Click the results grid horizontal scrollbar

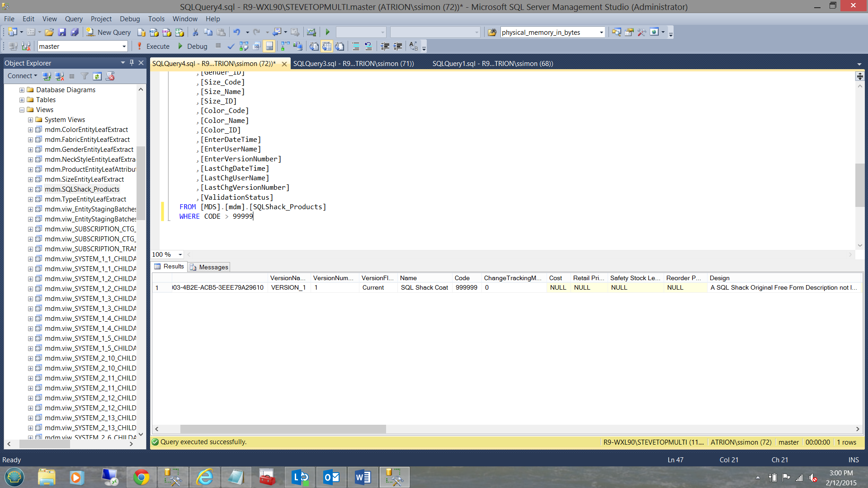[x=283, y=429]
